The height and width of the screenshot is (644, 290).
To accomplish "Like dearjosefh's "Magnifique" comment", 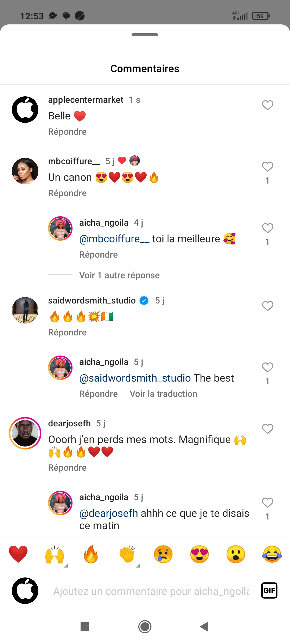I will point(267,429).
